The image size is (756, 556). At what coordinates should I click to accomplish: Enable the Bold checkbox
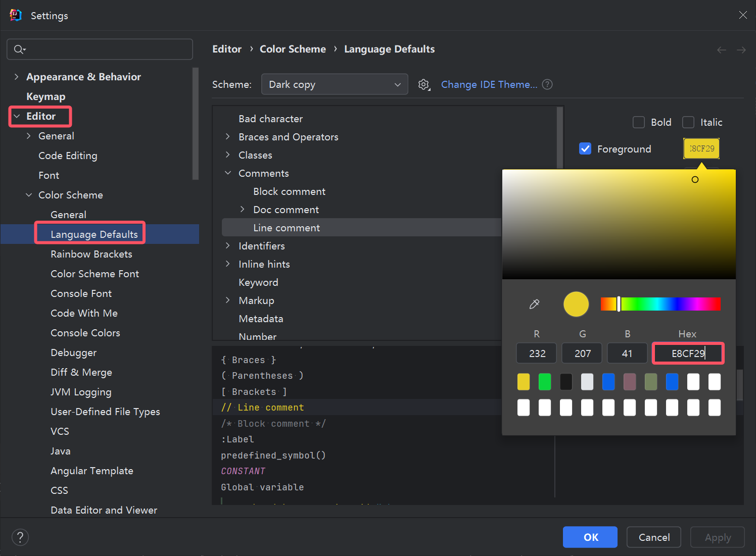pos(639,122)
